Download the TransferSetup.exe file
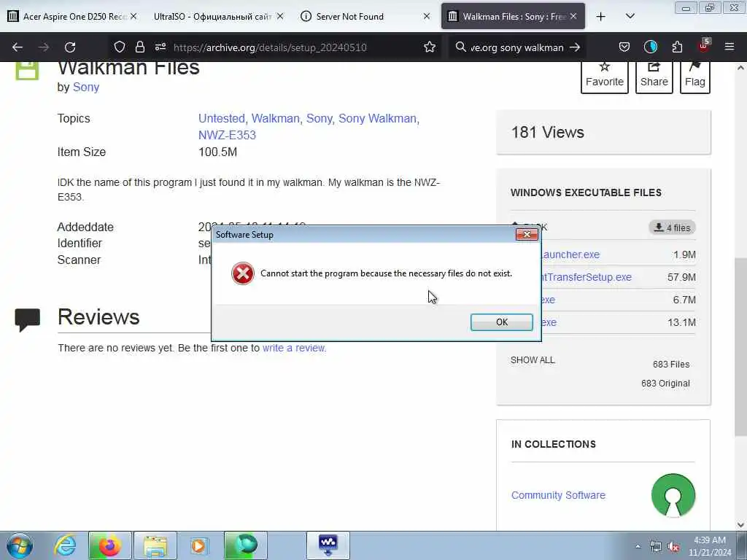 587,277
